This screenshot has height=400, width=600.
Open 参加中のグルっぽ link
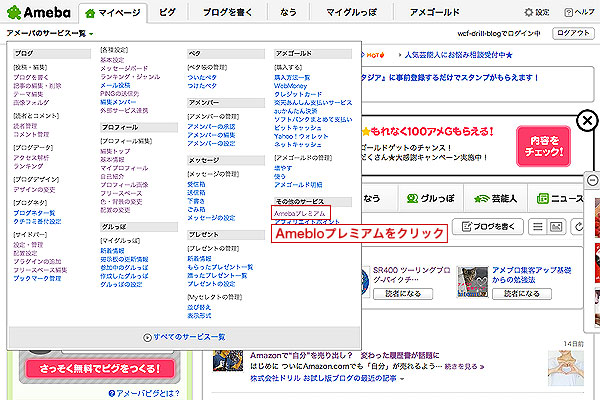[124, 268]
